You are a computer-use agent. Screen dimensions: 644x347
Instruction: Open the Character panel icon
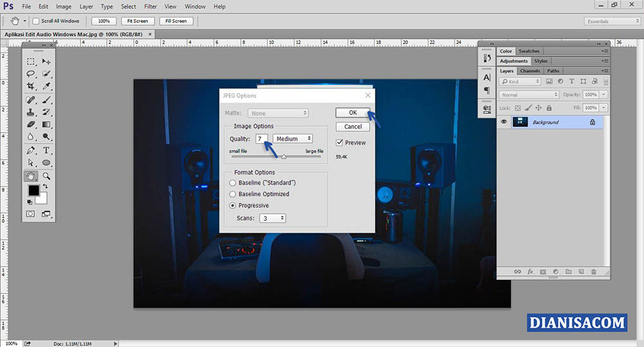(487, 78)
